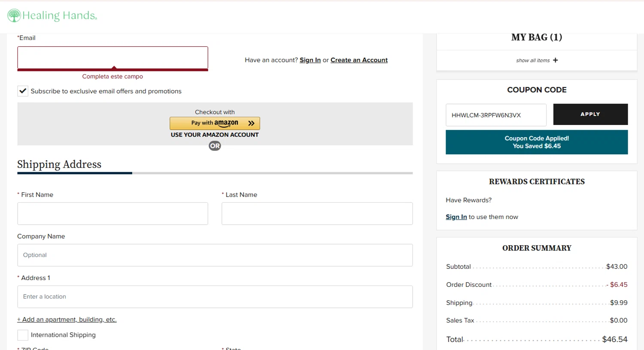Click the First Name field
This screenshot has height=350, width=644.
click(112, 213)
